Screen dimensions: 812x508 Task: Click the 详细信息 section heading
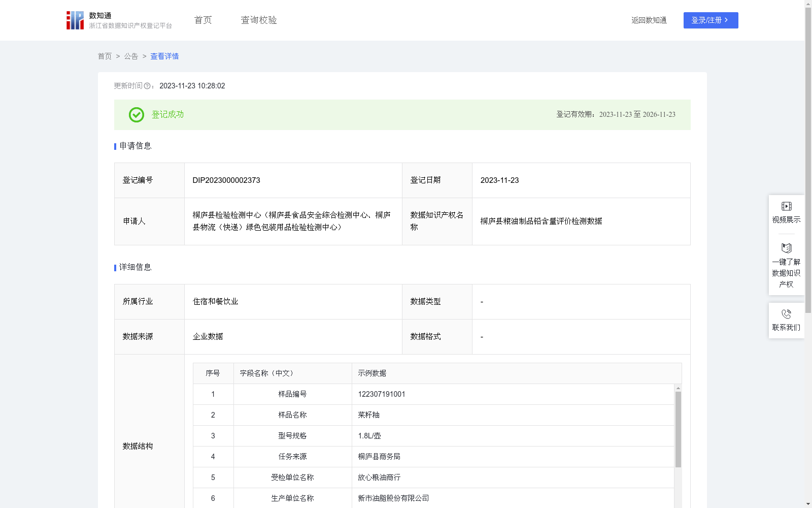pos(136,268)
